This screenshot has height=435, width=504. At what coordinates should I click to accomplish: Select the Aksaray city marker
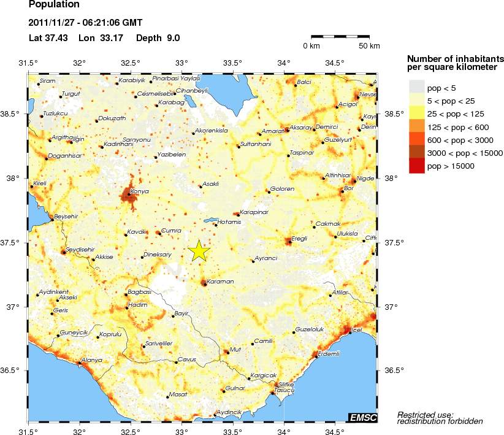click(x=286, y=130)
